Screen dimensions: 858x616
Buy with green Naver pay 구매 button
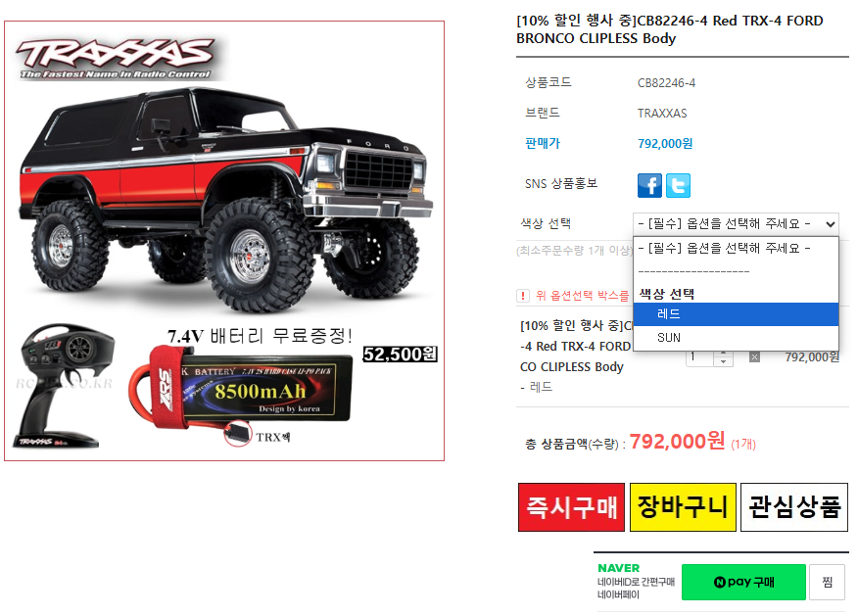743,582
